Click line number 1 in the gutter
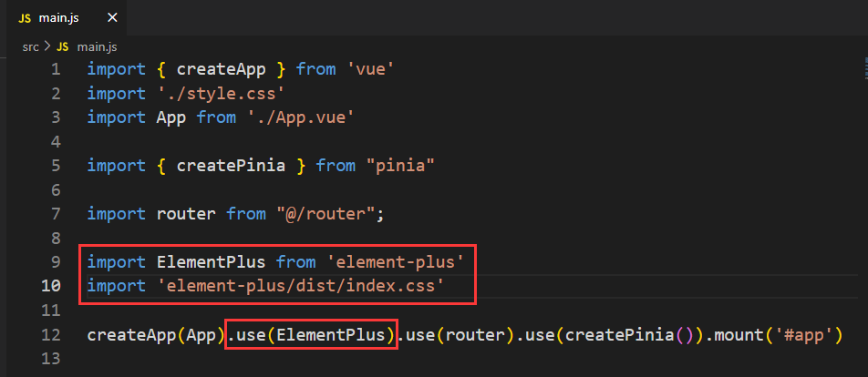This screenshot has width=868, height=377. [x=56, y=69]
